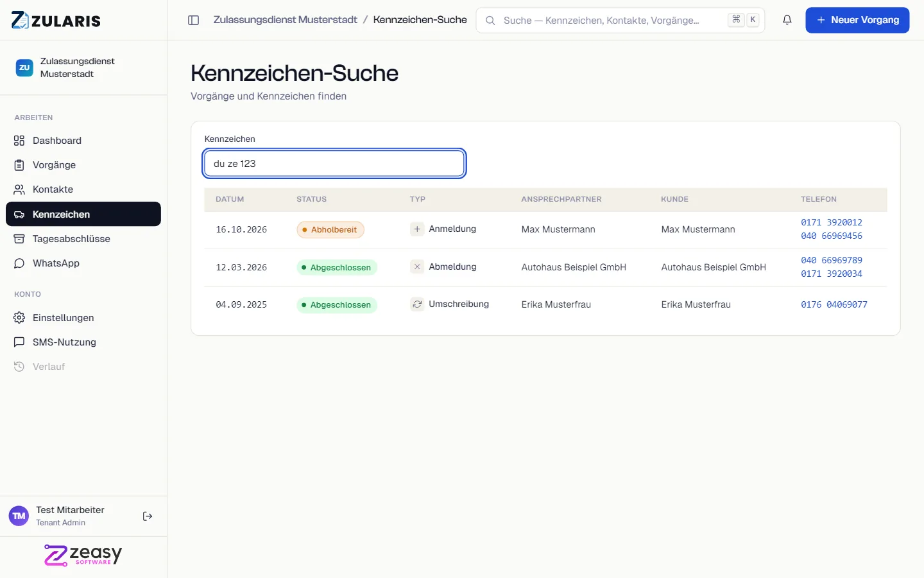Open SMS-Nutzung in the sidebar
This screenshot has width=924, height=578.
(x=83, y=342)
